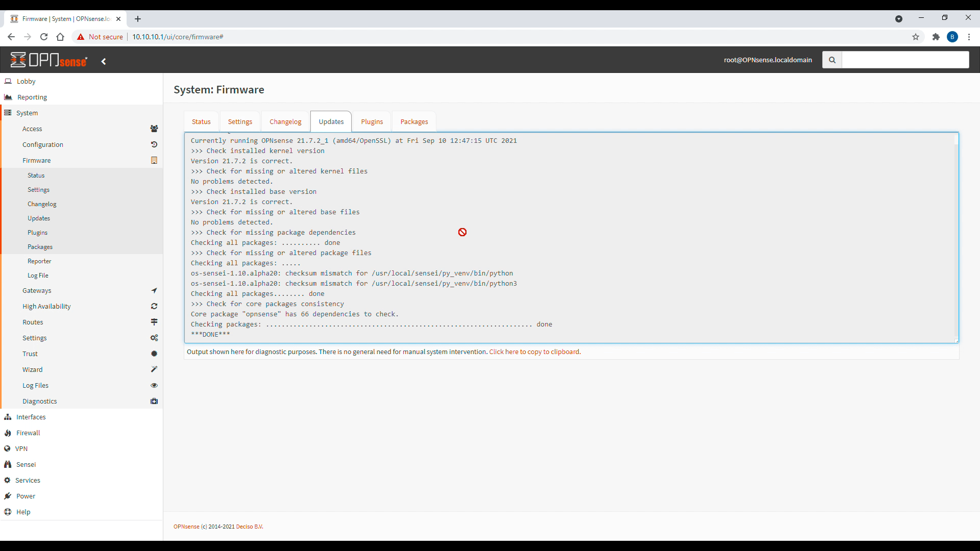The image size is (980, 551).
Task: Click the Firmware building icon
Action: (x=154, y=160)
